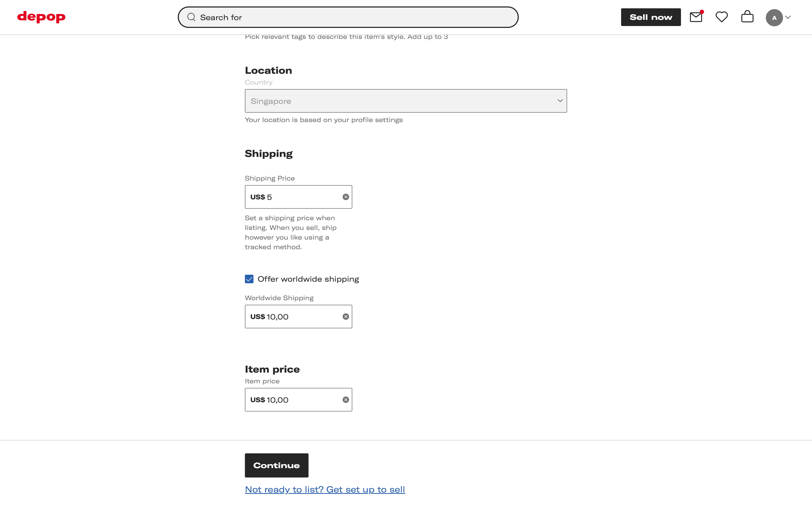Click the profile avatar circle
The width and height of the screenshot is (812, 507).
(774, 17)
